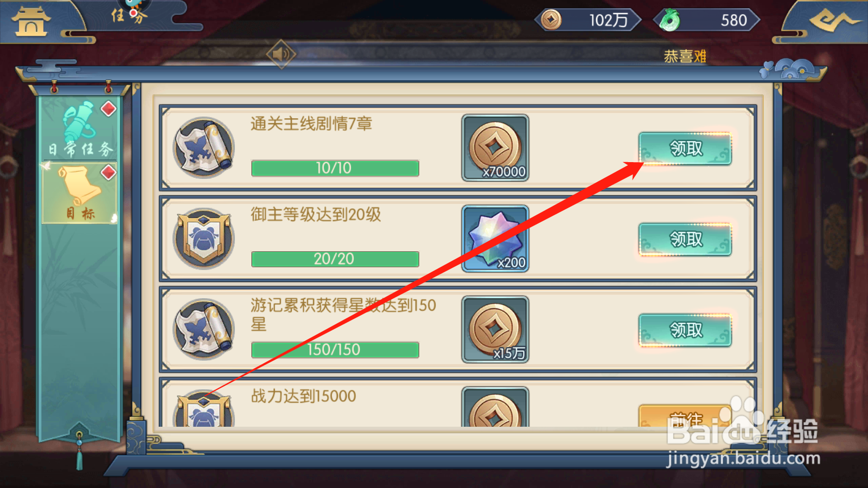Tap the 战力达到15000 quest coin reward

(495, 407)
